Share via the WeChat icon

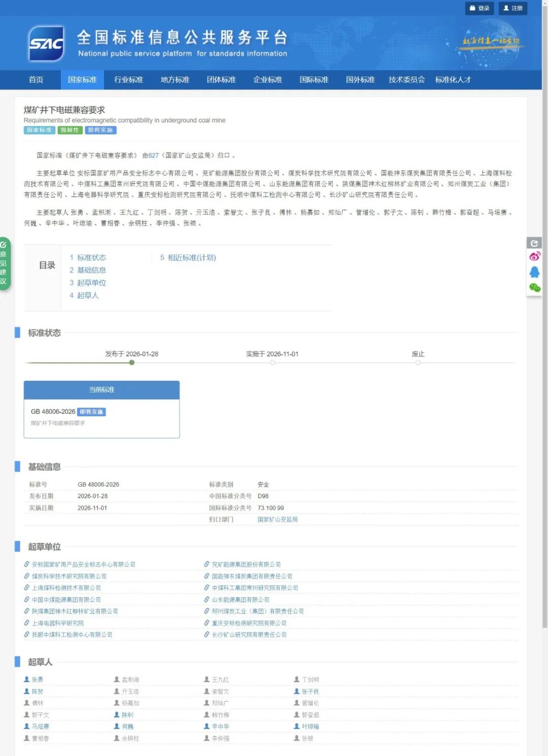[534, 288]
